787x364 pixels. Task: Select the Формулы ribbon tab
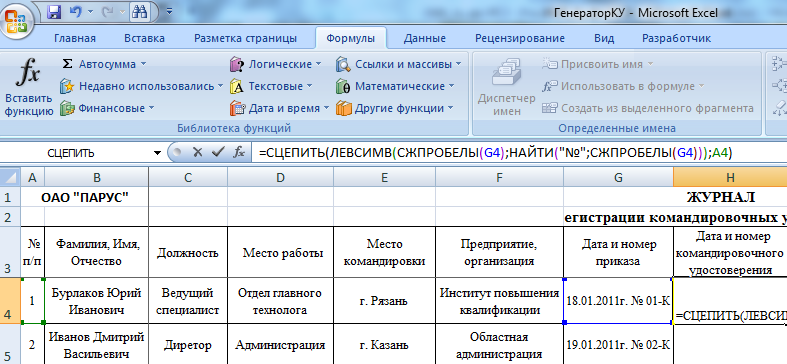(350, 38)
